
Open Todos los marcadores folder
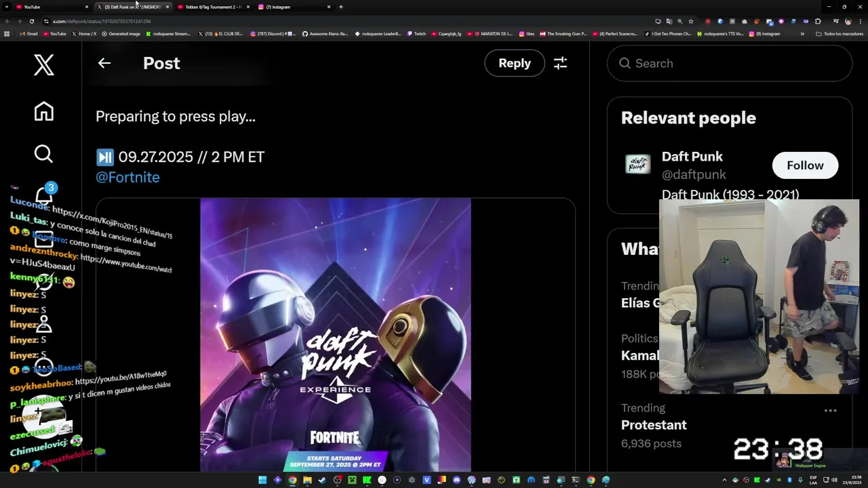840,33
